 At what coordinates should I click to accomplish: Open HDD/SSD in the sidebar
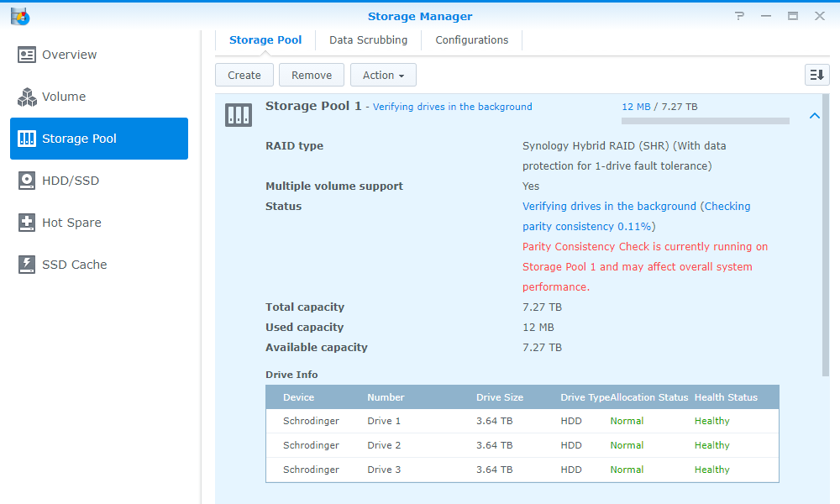tap(99, 181)
